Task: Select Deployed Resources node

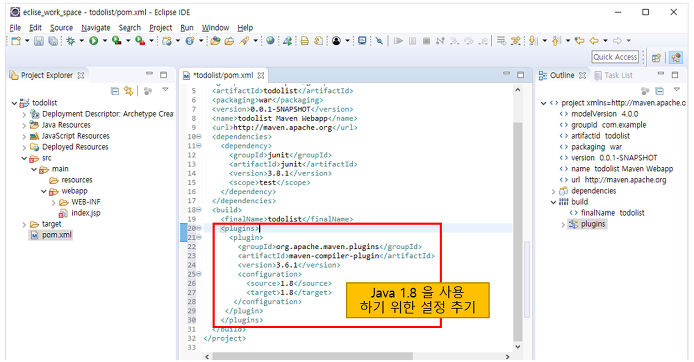Action: (x=69, y=147)
